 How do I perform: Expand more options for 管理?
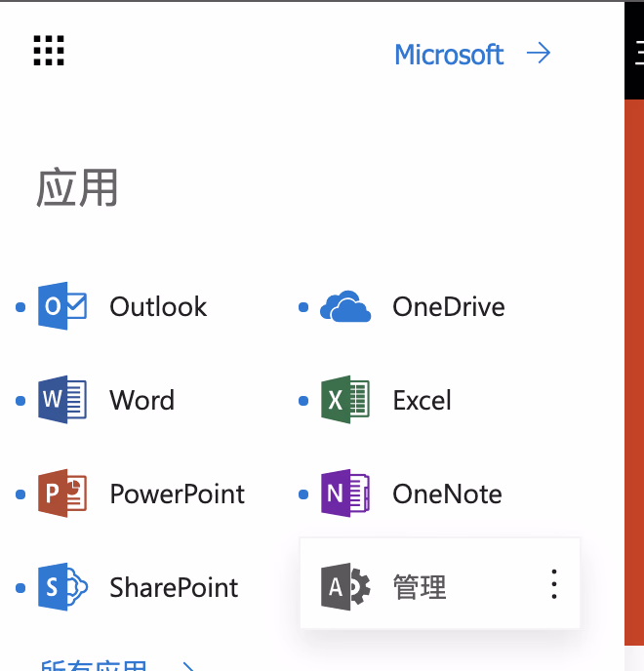pyautogui.click(x=553, y=584)
